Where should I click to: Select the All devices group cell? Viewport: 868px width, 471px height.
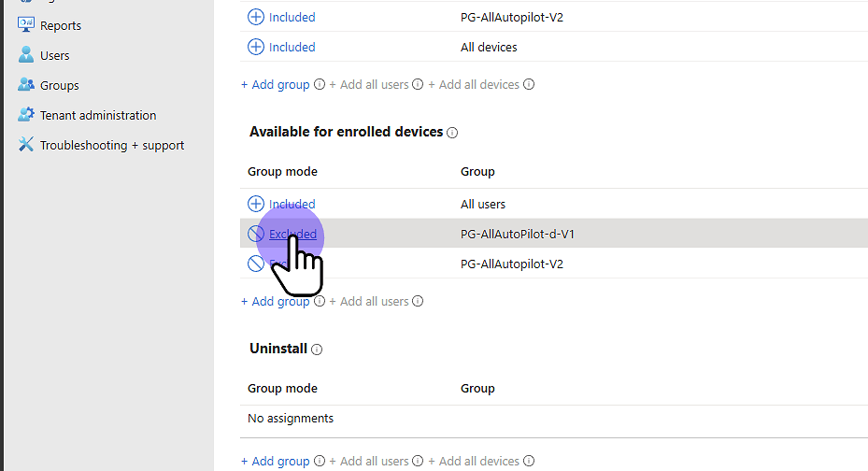coord(489,47)
